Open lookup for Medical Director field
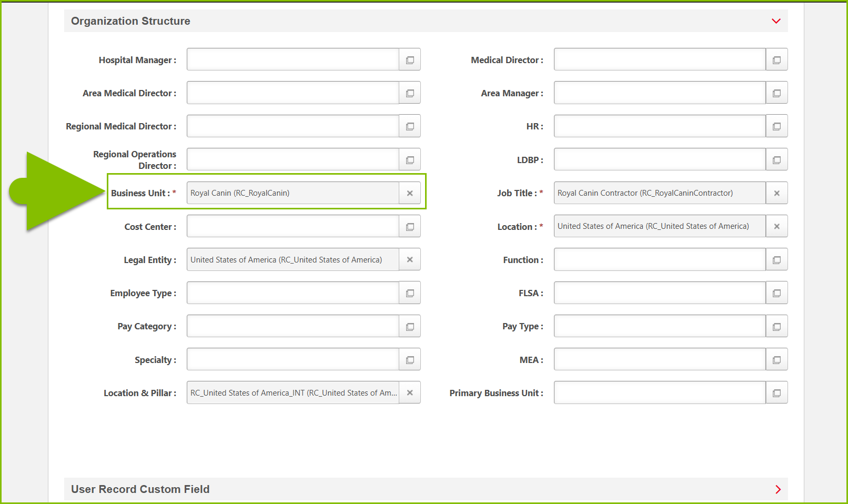This screenshot has width=848, height=504. tap(776, 60)
